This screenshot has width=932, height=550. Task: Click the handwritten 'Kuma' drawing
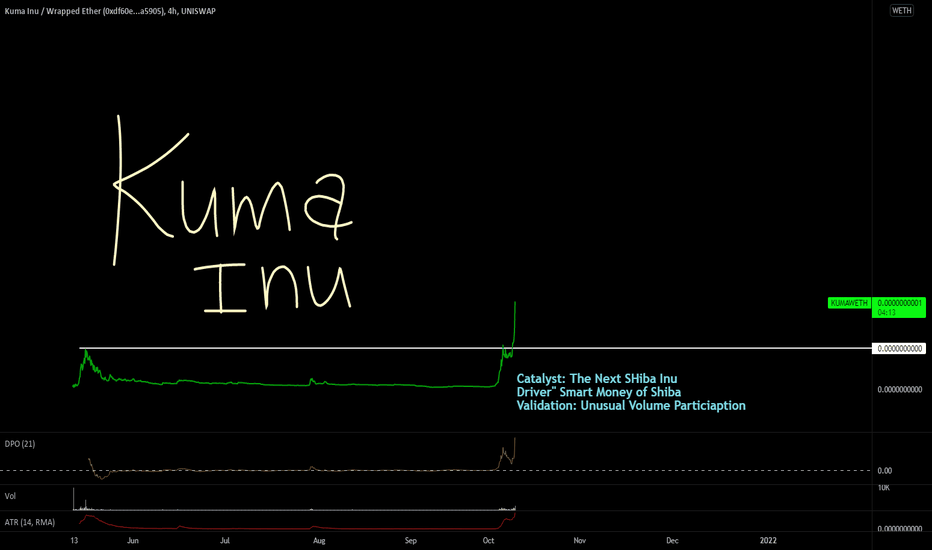tap(233, 190)
